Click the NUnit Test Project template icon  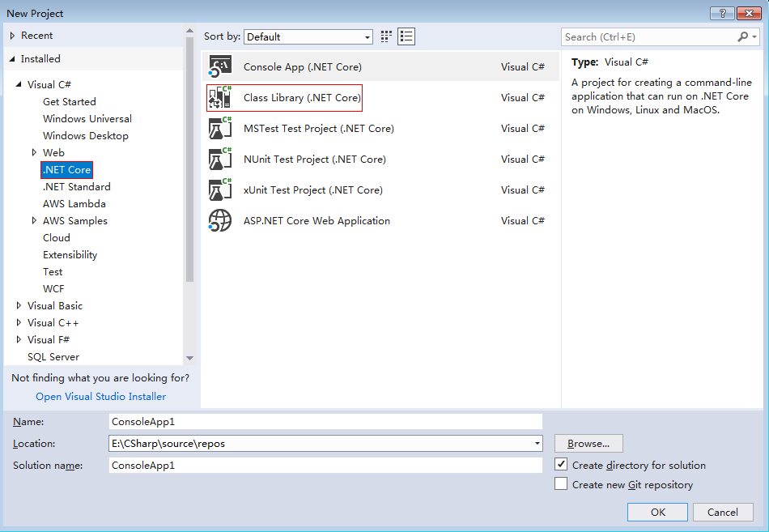point(220,159)
